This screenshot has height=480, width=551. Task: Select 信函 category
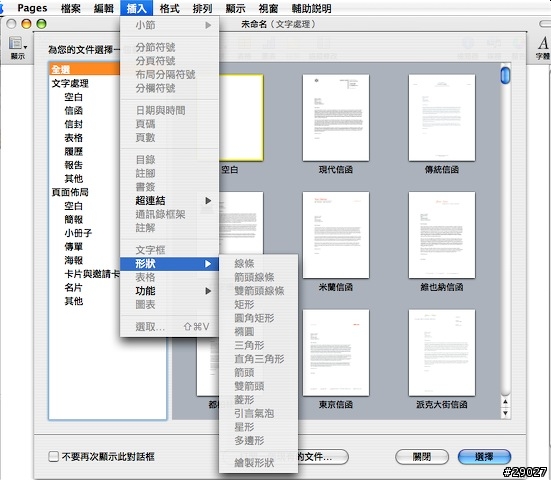tap(73, 111)
